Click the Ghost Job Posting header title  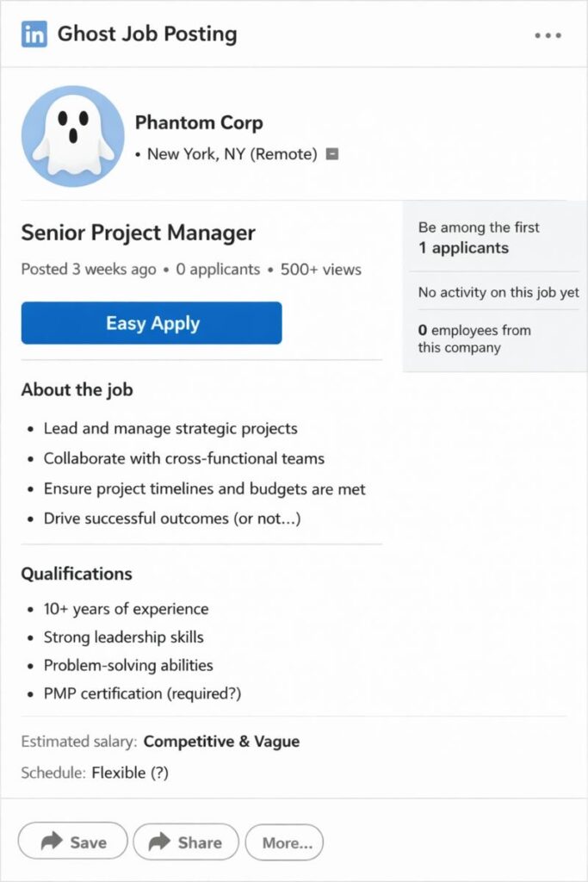point(146,34)
